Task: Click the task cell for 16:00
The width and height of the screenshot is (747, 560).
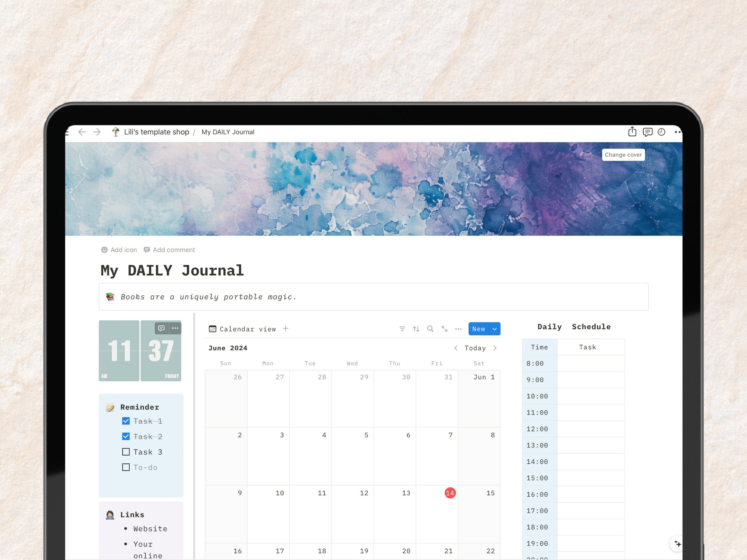Action: click(x=591, y=494)
